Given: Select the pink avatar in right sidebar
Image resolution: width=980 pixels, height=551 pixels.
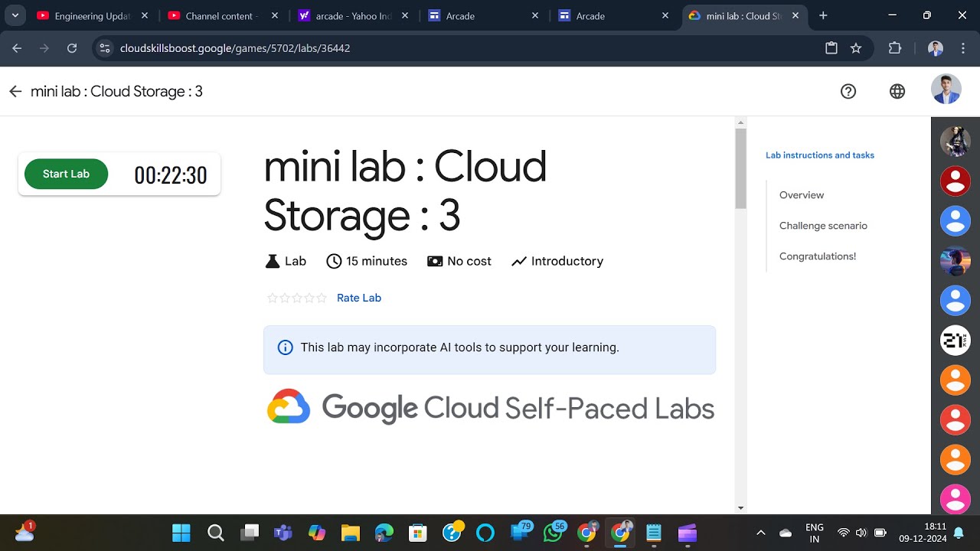Looking at the screenshot, I should [955, 500].
